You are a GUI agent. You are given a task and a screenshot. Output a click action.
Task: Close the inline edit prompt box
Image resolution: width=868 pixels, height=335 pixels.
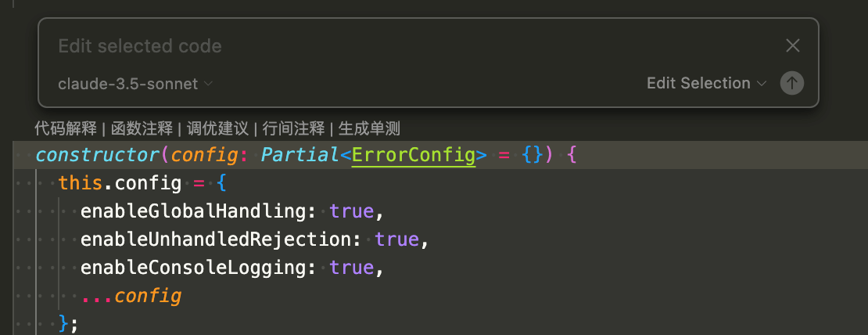(792, 46)
